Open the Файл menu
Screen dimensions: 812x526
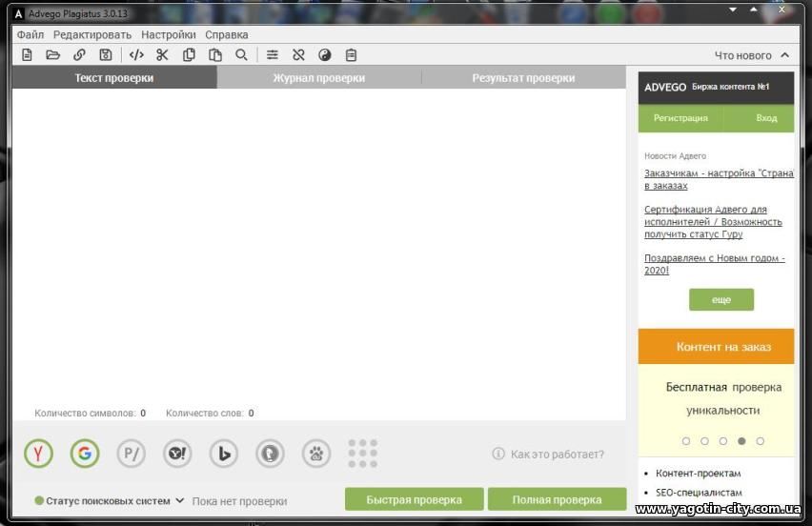(30, 34)
